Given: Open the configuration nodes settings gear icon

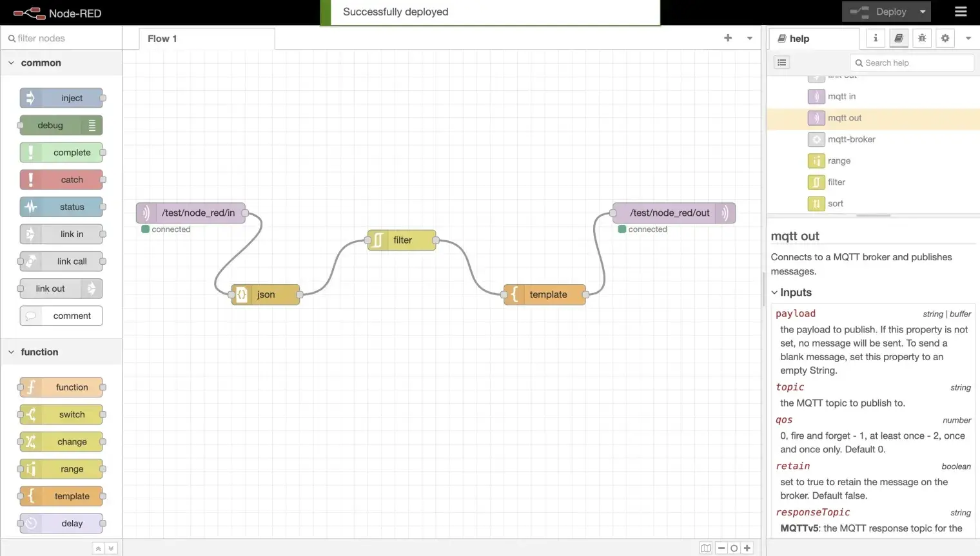Looking at the screenshot, I should pyautogui.click(x=945, y=38).
